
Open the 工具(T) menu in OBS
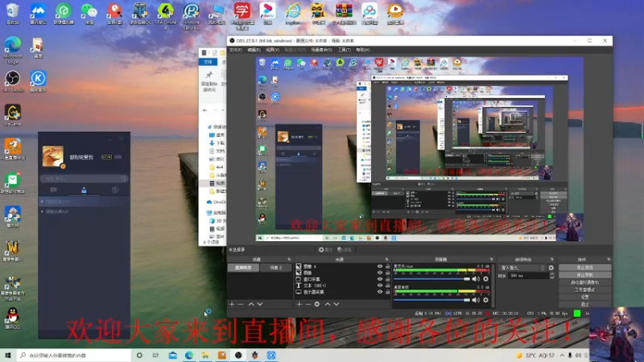[345, 50]
